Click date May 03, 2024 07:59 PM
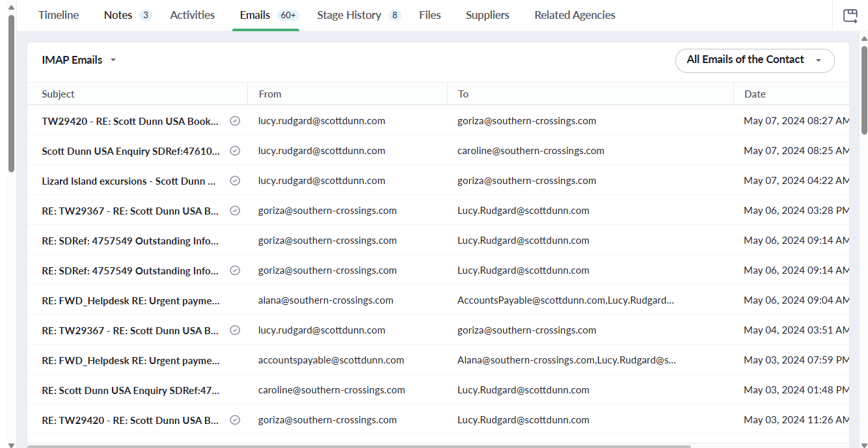This screenshot has height=448, width=868. [796, 360]
